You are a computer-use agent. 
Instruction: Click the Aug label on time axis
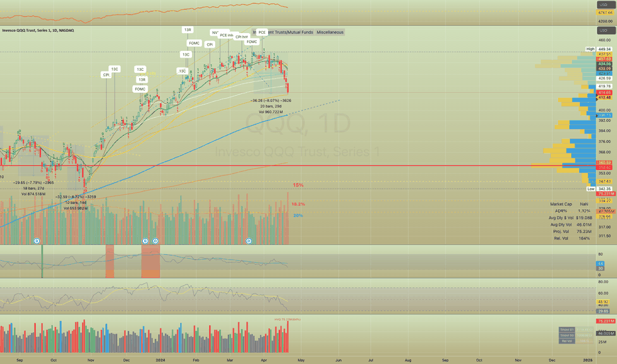pos(408,360)
